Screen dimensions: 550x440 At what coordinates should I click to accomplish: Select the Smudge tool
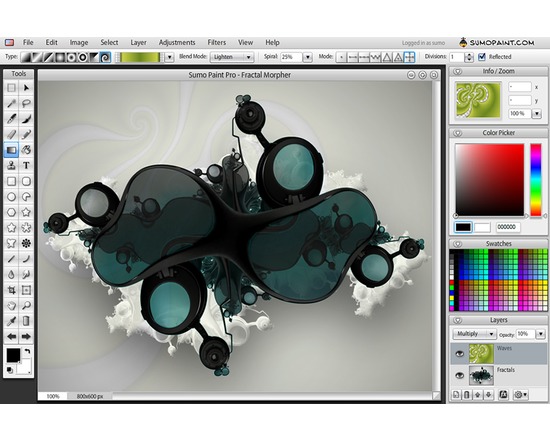point(26,274)
